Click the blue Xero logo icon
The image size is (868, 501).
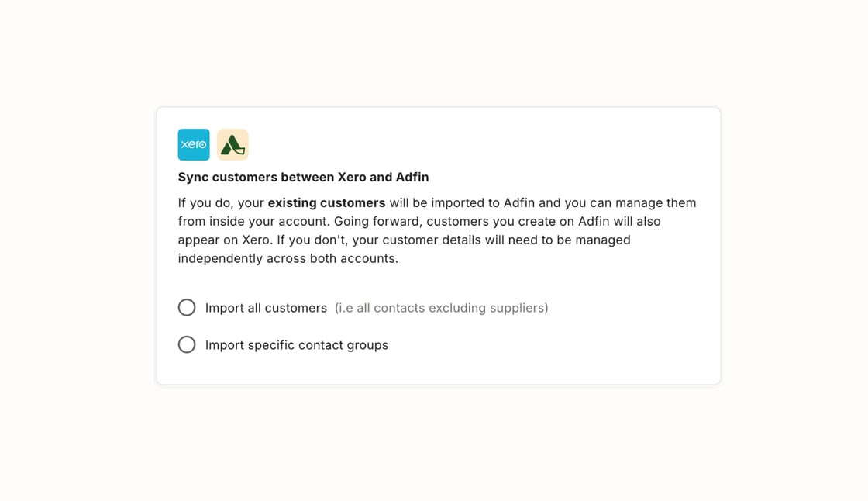pos(194,145)
